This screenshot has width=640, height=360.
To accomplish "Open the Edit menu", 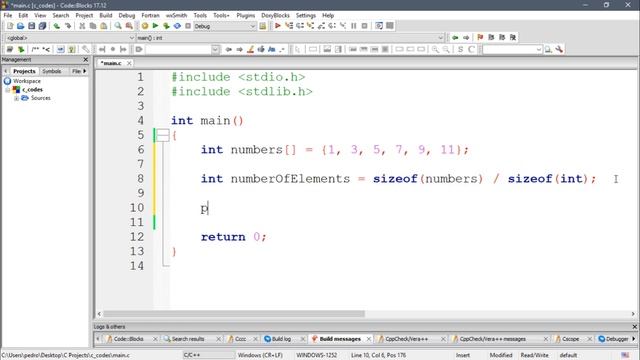I will tap(23, 16).
